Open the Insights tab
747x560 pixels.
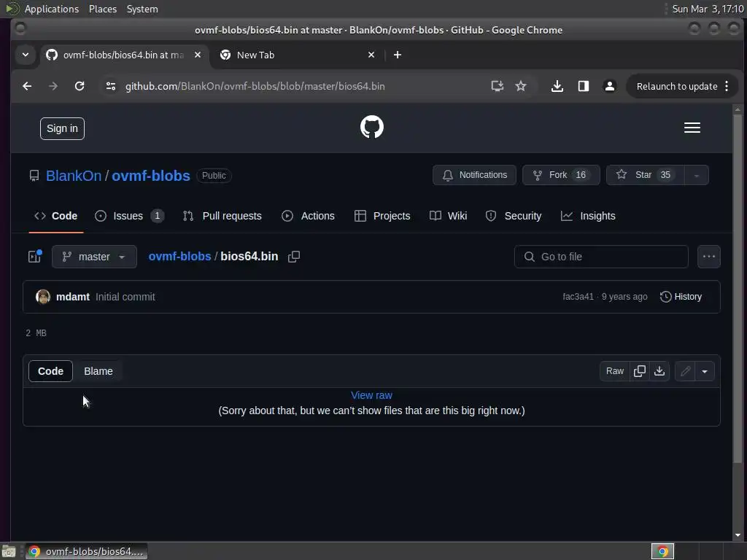click(x=588, y=216)
